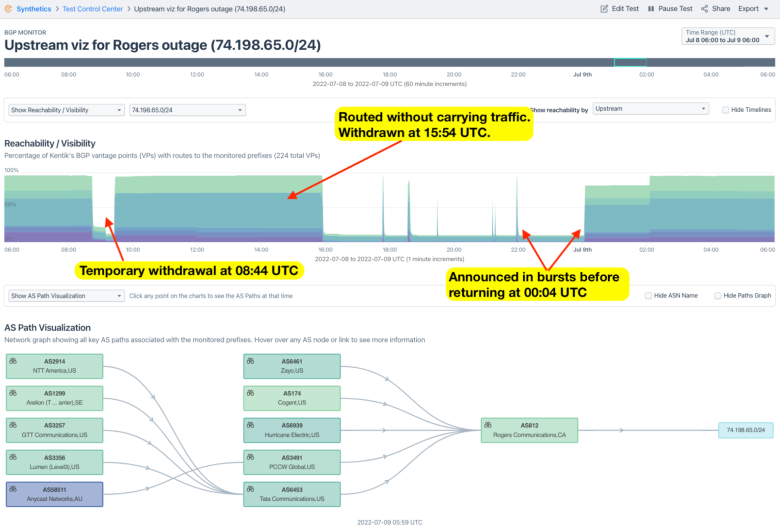Click binoculars icon on AS3257 GTT Communications node

[x=13, y=425]
